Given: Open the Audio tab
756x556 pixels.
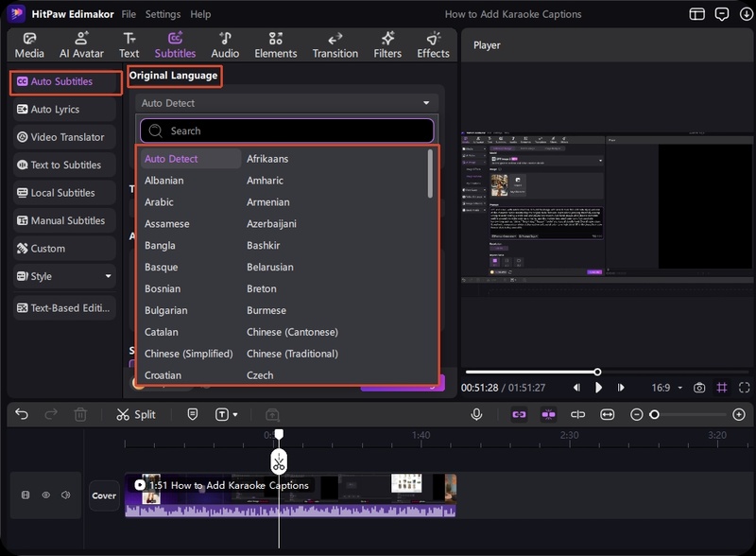Looking at the screenshot, I should pos(225,44).
